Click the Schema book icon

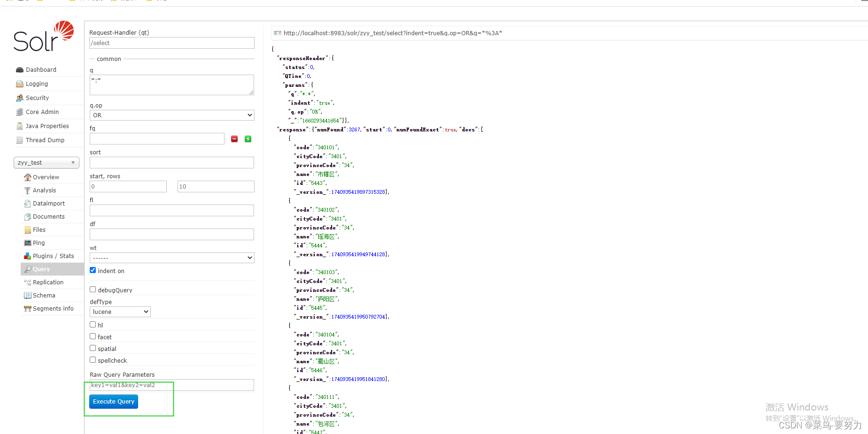click(x=28, y=296)
